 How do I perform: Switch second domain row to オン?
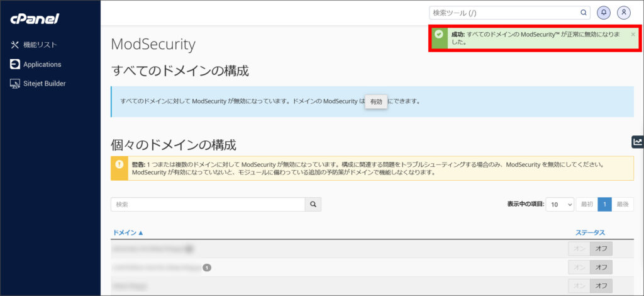pos(579,267)
